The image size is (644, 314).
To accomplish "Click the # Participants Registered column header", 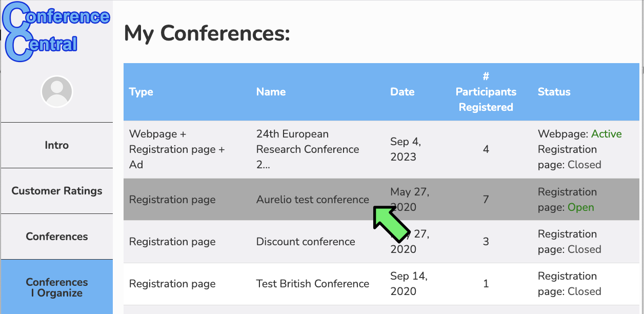I will tap(486, 92).
